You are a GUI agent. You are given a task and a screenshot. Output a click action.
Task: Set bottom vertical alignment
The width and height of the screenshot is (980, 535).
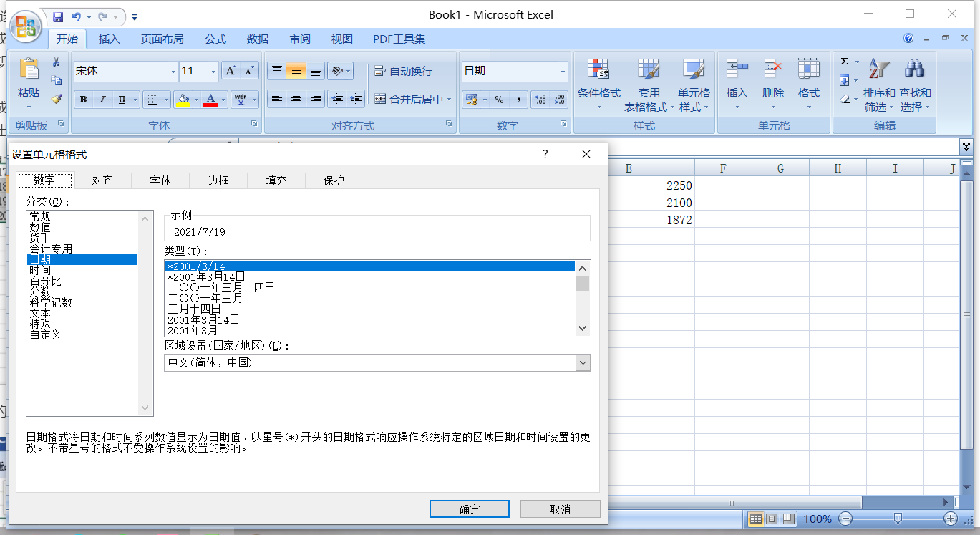(x=315, y=71)
